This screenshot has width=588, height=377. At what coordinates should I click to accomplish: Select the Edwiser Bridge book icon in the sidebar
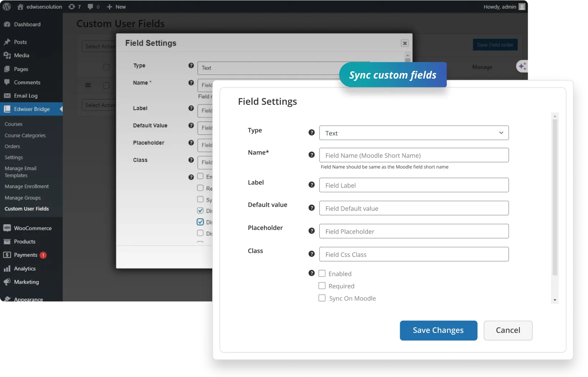pos(8,109)
